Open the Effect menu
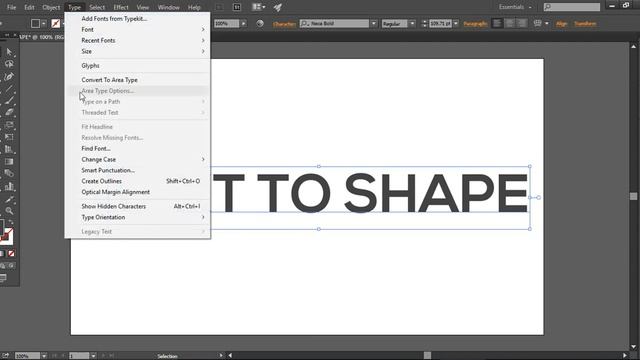The height and width of the screenshot is (360, 640). coord(121,7)
